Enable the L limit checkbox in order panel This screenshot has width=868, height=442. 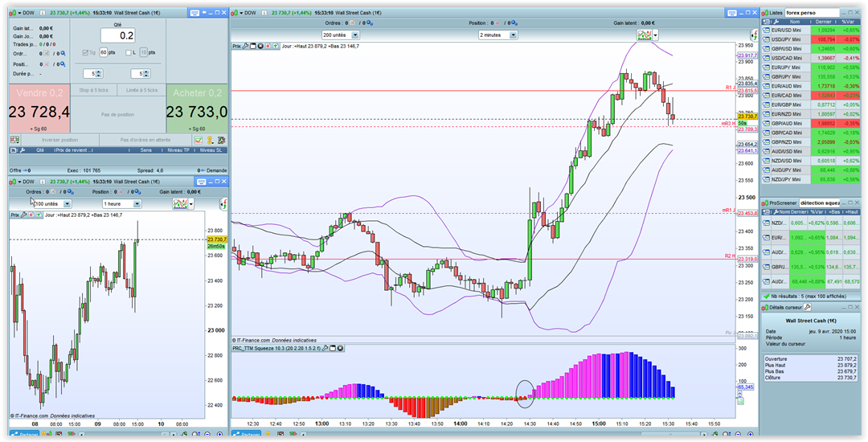[x=129, y=52]
